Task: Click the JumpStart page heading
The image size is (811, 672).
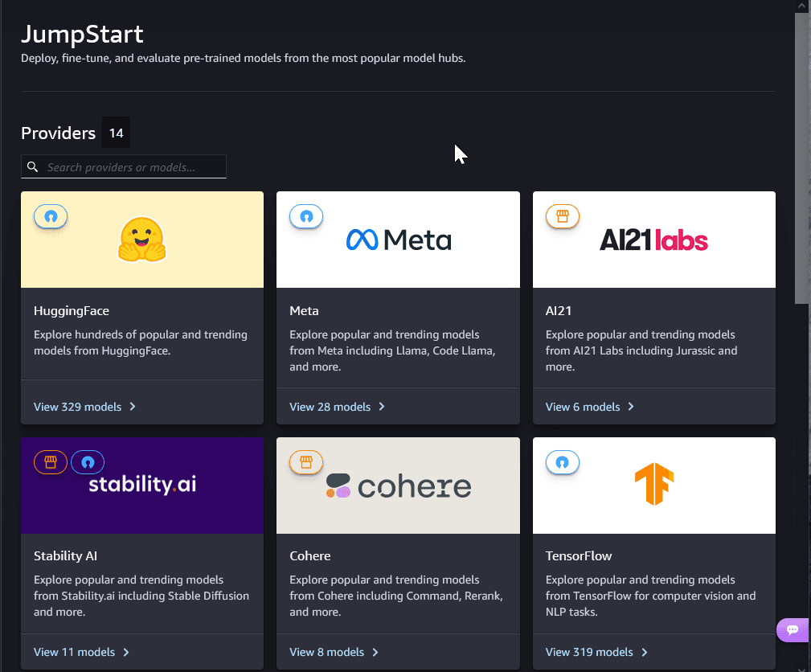Action: 82,34
